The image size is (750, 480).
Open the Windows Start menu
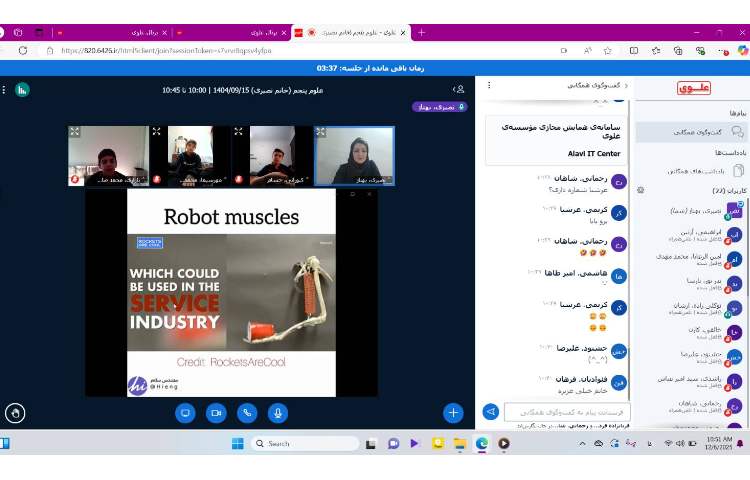tap(238, 443)
